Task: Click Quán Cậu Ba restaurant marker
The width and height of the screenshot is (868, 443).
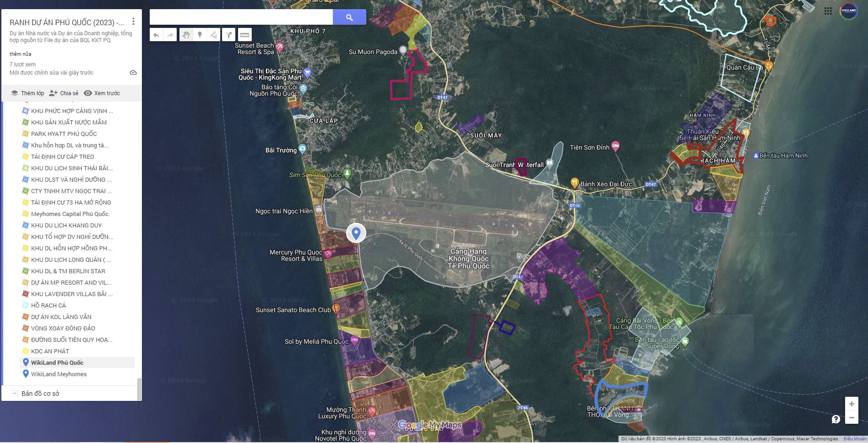Action: point(769,65)
